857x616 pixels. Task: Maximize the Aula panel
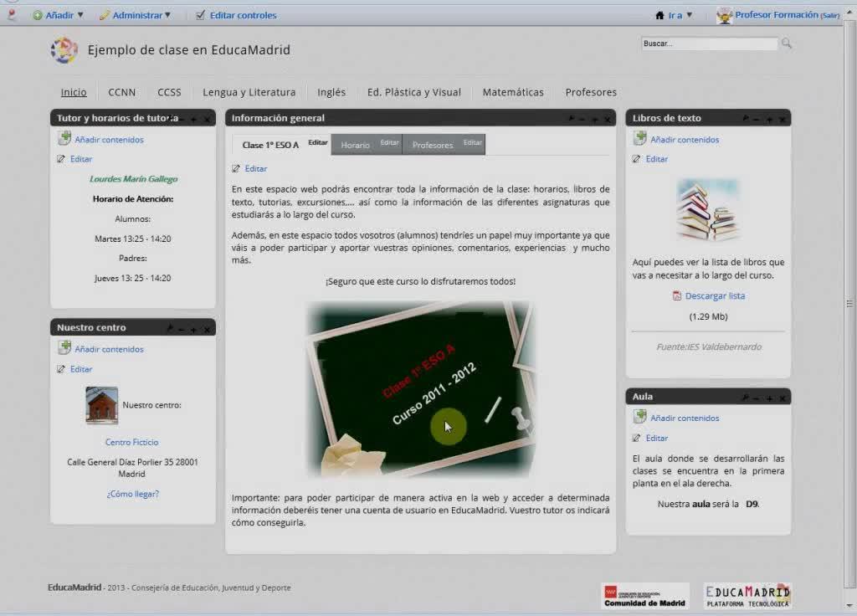point(770,398)
